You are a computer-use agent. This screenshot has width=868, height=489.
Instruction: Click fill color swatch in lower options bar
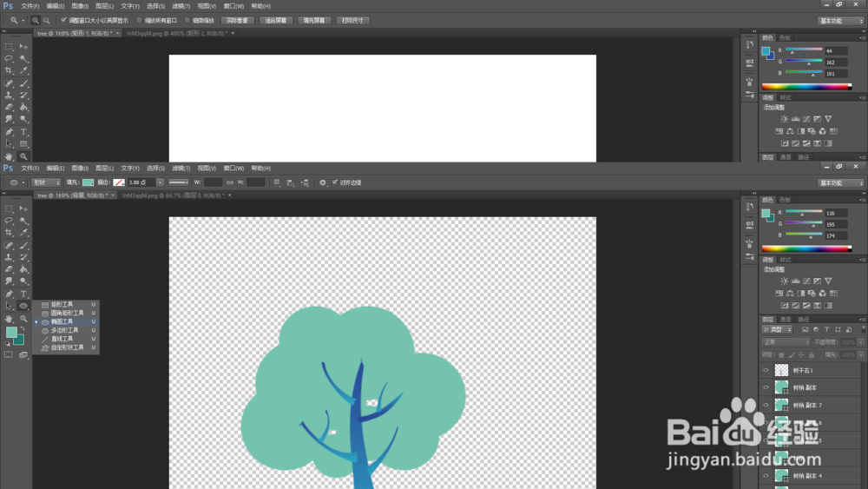[x=88, y=182]
